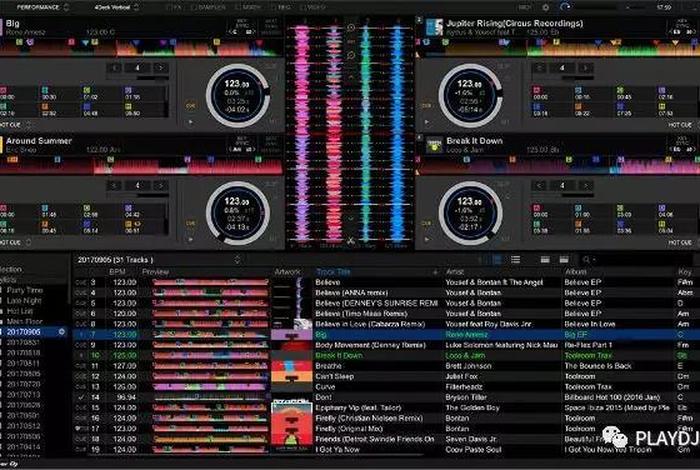The height and width of the screenshot is (470, 700).
Task: Click preview waveform of track Curve
Action: [x=210, y=387]
